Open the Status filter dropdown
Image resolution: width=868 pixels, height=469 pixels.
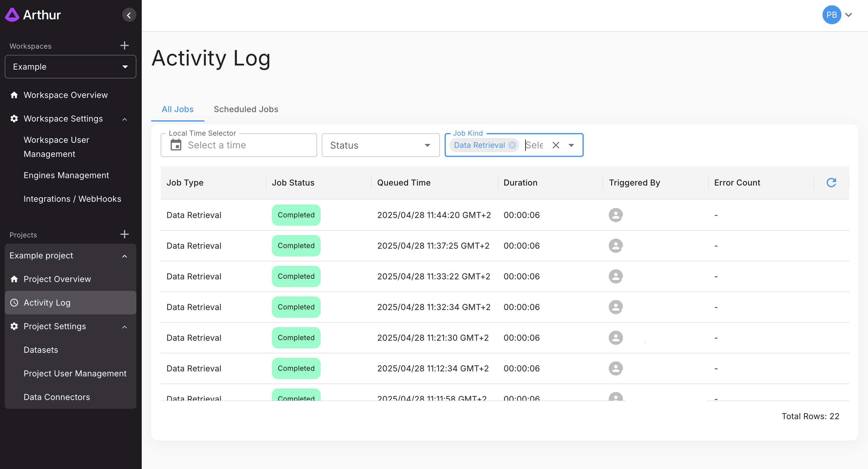[381, 145]
